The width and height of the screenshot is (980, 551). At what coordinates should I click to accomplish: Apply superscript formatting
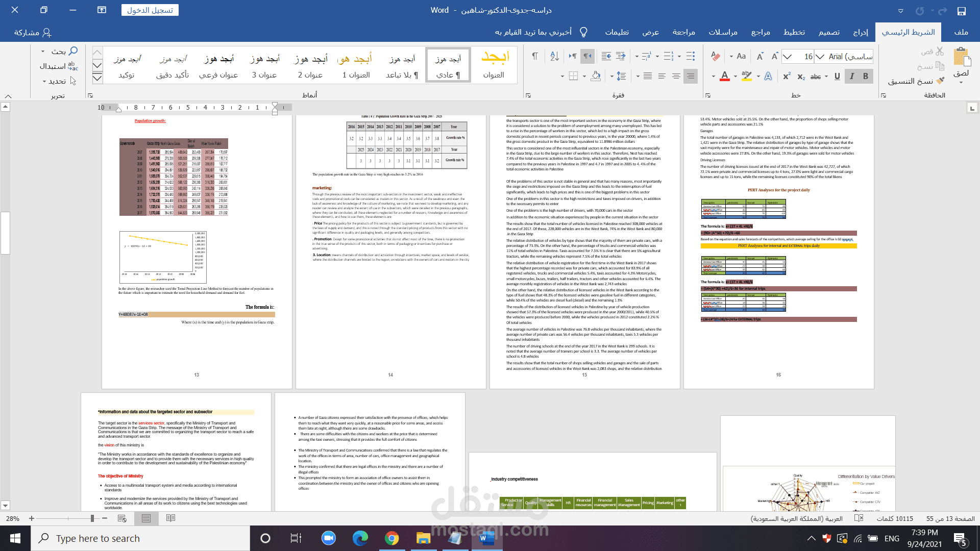coord(787,76)
